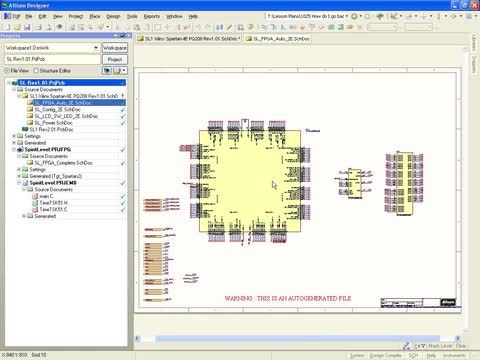
Task: Select SL_FPGA_Complete.SchDoc in the tree
Action: click(63, 163)
